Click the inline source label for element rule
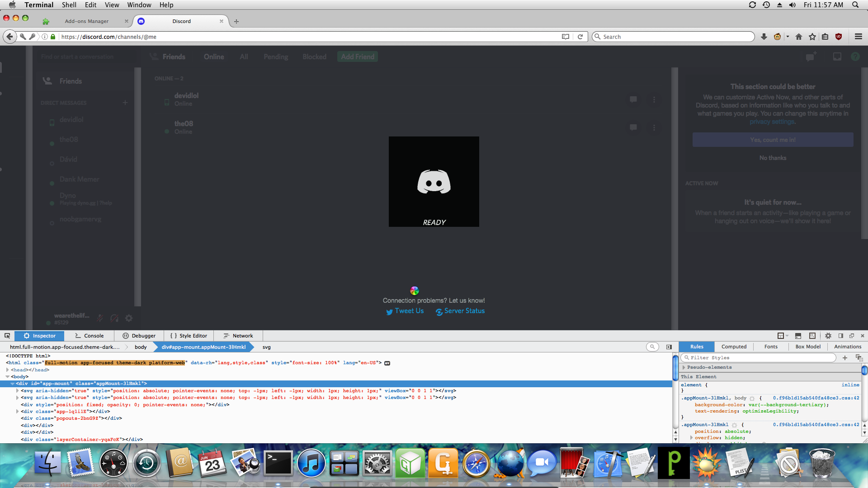868x488 pixels. (850, 385)
